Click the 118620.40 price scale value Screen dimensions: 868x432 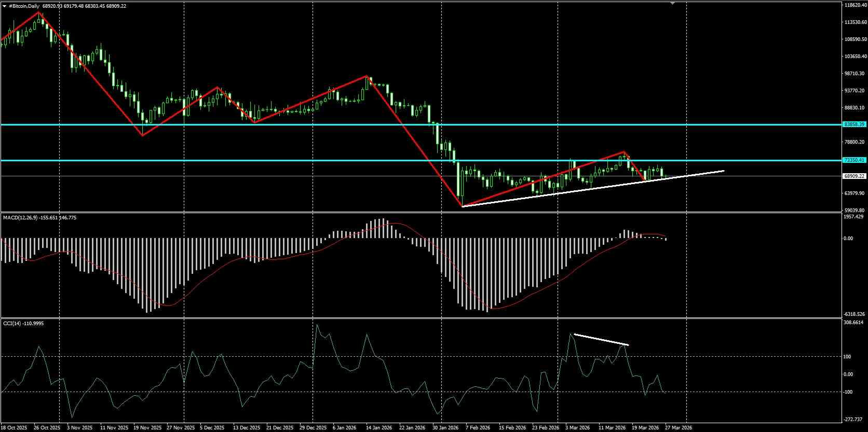[x=856, y=5]
